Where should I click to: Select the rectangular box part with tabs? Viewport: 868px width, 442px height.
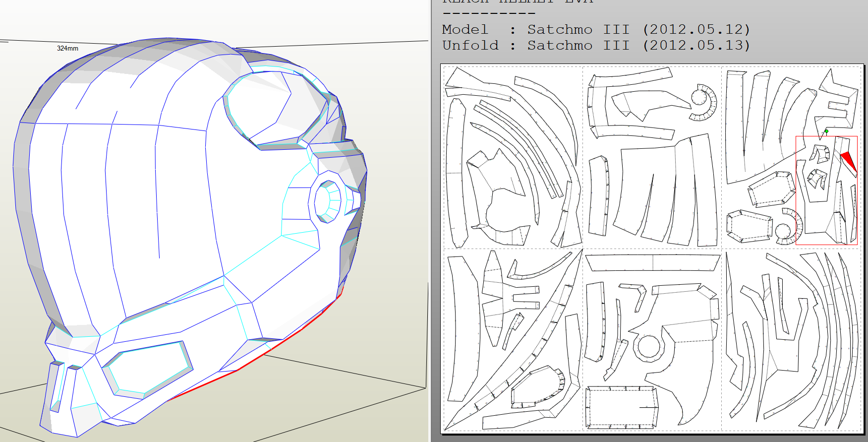(x=622, y=407)
